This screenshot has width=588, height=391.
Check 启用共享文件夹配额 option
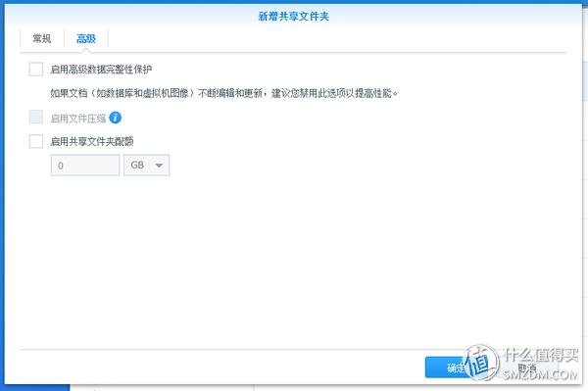click(36, 141)
